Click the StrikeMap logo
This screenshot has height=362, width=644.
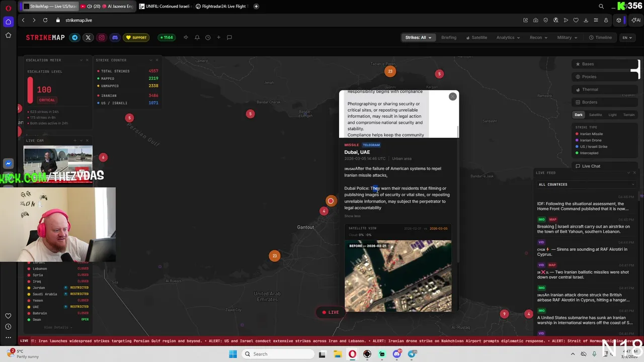pyautogui.click(x=45, y=37)
